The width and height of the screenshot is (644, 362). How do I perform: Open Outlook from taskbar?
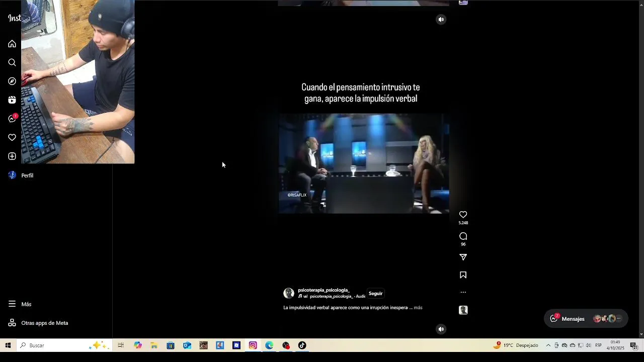tap(187, 345)
